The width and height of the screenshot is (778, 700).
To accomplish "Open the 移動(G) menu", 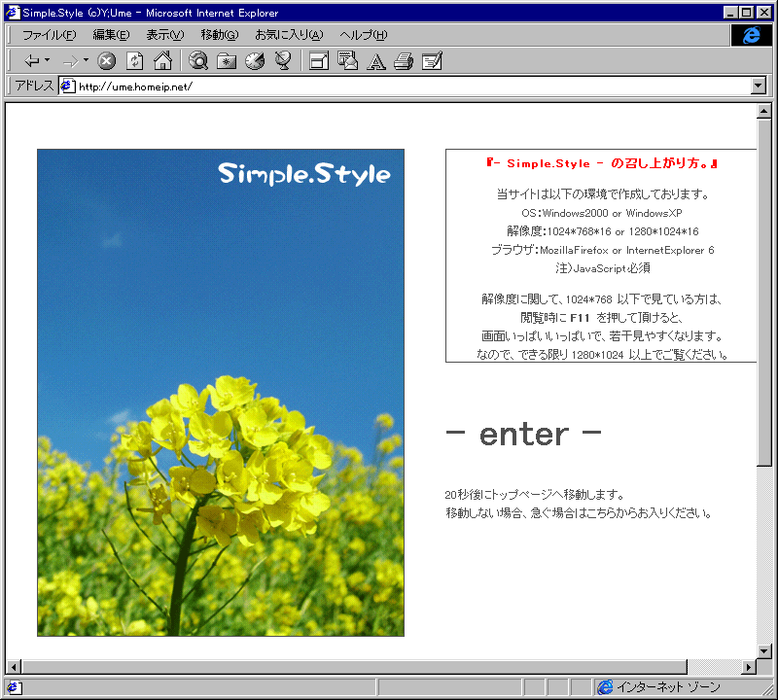I will 220,35.
